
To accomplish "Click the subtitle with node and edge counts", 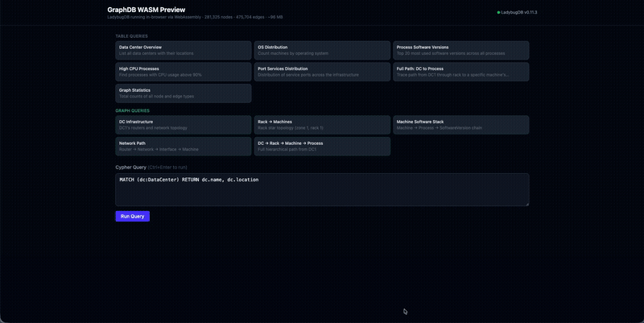I will (x=195, y=17).
